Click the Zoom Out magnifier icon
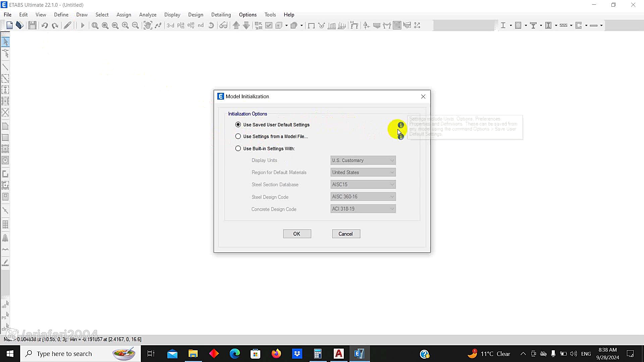 [135, 25]
